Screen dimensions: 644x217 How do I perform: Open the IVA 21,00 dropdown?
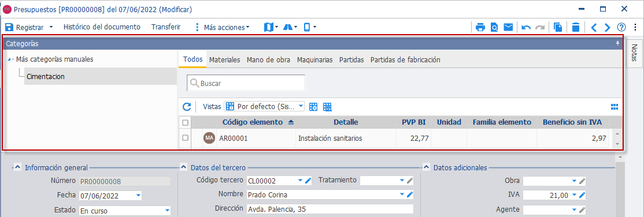point(574,196)
